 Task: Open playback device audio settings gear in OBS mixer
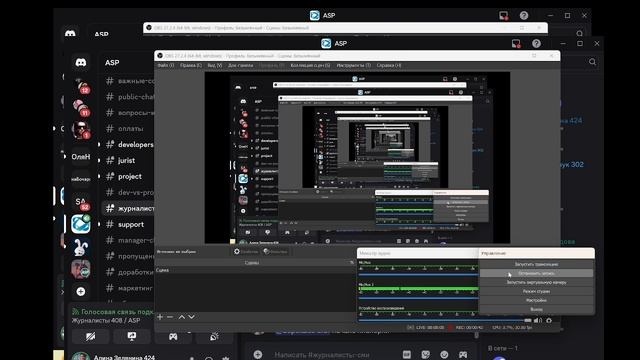click(549, 320)
